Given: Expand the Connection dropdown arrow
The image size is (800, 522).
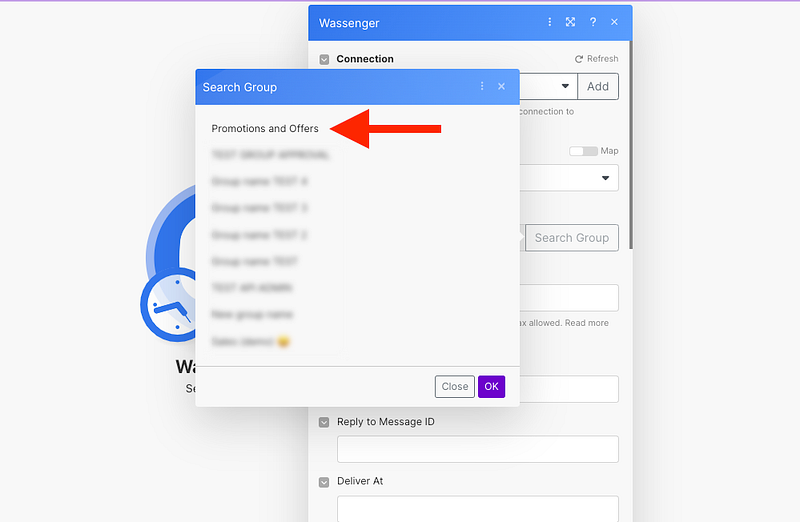Looking at the screenshot, I should 565,86.
